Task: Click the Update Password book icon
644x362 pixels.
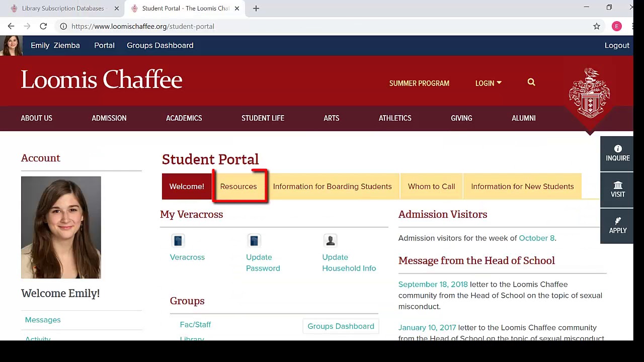Action: coord(254,241)
